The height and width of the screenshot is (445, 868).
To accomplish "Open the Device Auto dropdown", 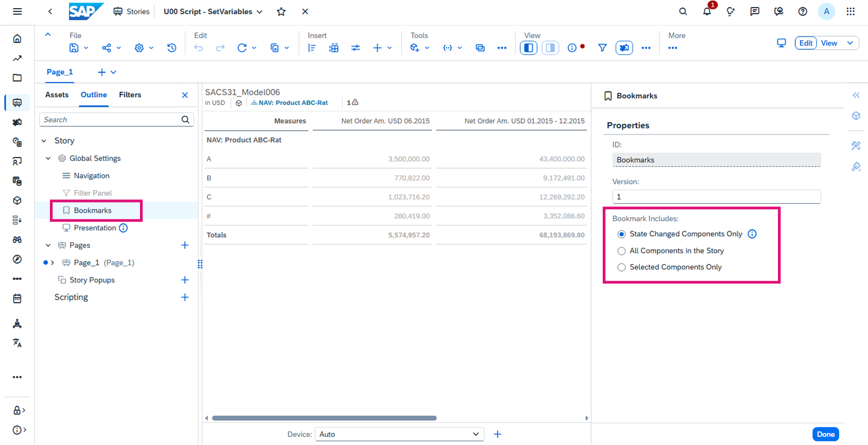I will pyautogui.click(x=399, y=434).
